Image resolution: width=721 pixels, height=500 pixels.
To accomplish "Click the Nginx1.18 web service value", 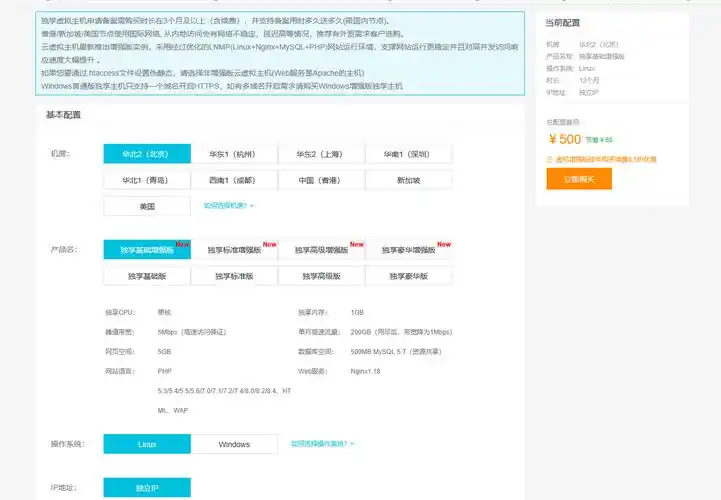I will [x=366, y=371].
